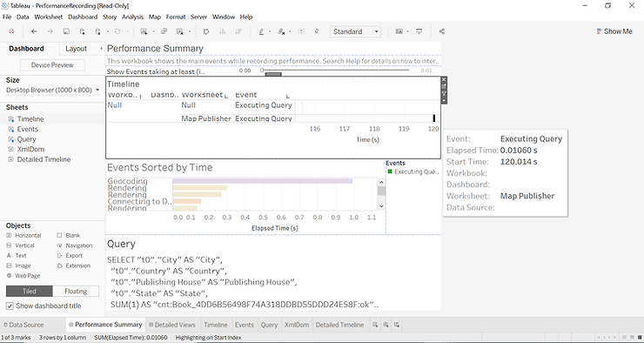644x343 pixels.
Task: Click the Extension object
Action: pos(74,266)
